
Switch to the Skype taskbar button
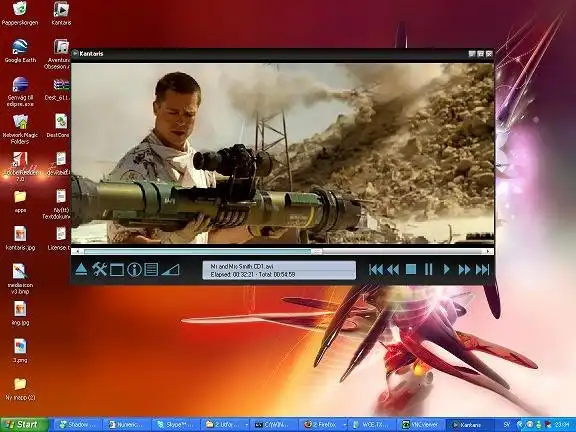(x=177, y=425)
